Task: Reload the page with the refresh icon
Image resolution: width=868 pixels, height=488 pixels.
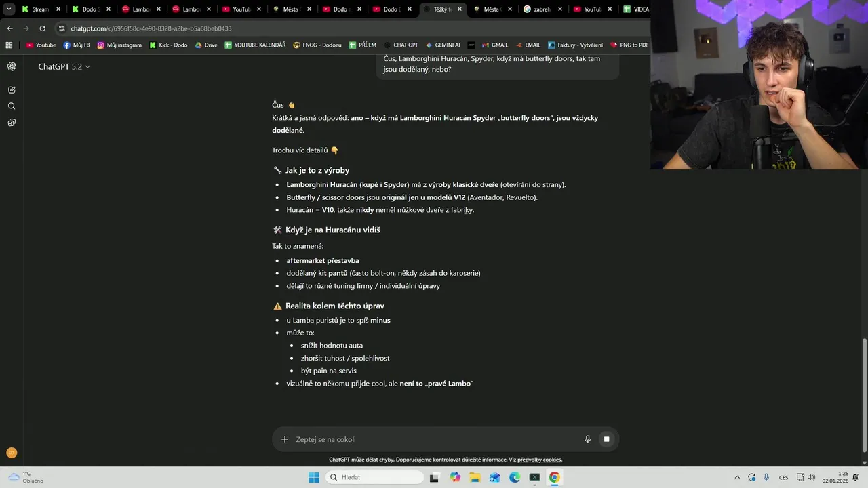Action: (42, 28)
